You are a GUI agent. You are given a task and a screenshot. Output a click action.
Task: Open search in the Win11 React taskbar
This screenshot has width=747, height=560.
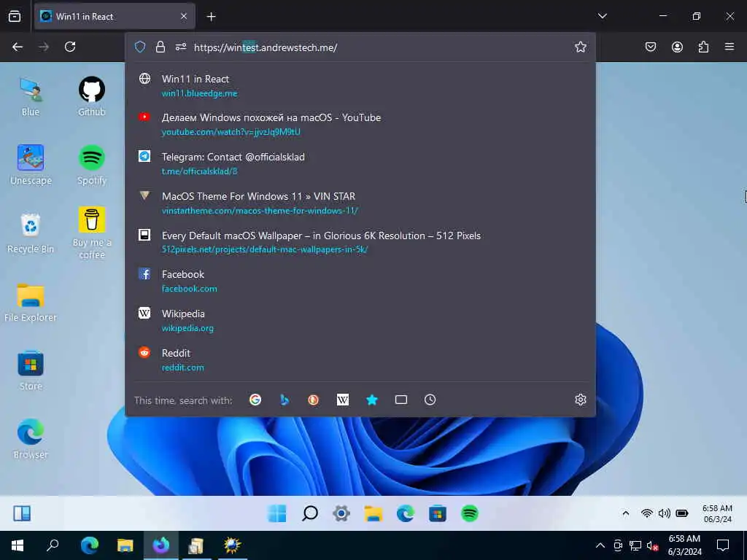pyautogui.click(x=309, y=513)
